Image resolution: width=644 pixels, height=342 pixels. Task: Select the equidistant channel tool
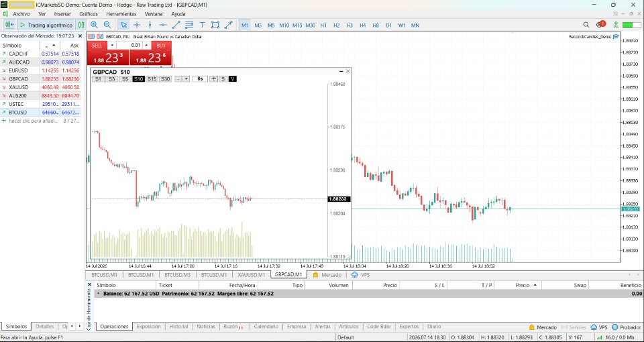[x=189, y=25]
